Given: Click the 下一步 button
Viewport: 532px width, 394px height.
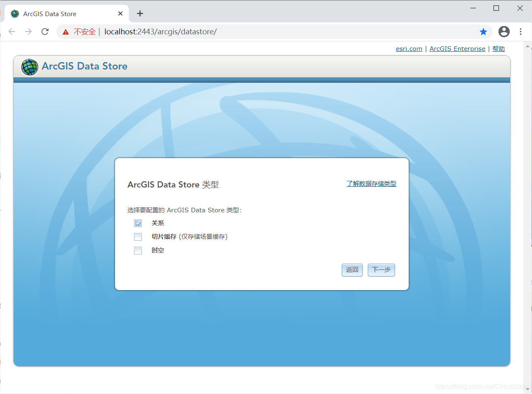Looking at the screenshot, I should [x=381, y=270].
